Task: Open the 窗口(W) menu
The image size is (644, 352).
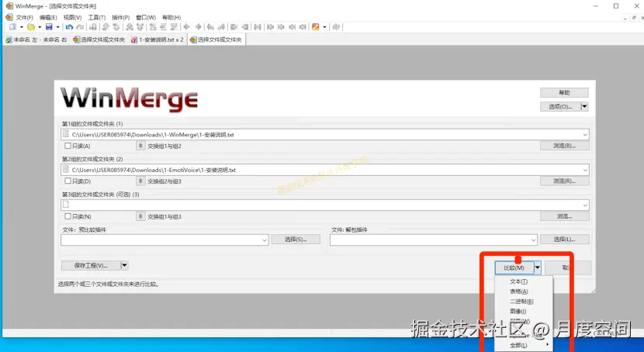Action: (x=146, y=17)
